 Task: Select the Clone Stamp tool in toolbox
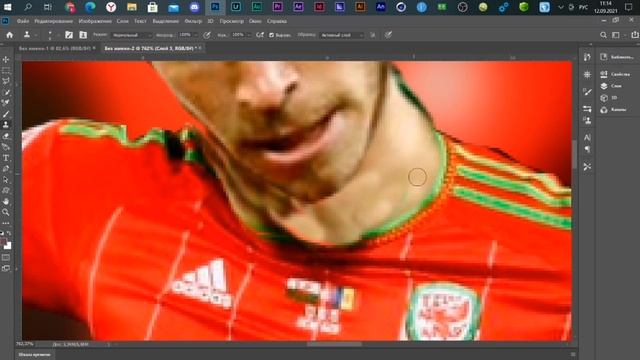tap(6, 125)
